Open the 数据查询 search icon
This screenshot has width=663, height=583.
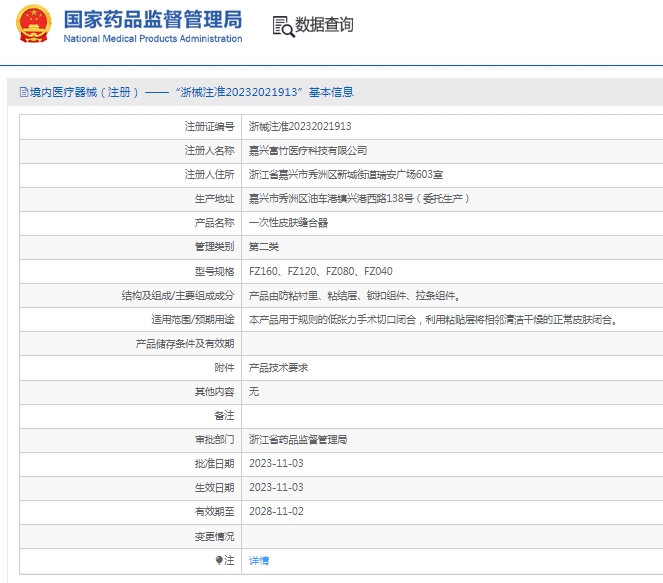click(x=283, y=27)
